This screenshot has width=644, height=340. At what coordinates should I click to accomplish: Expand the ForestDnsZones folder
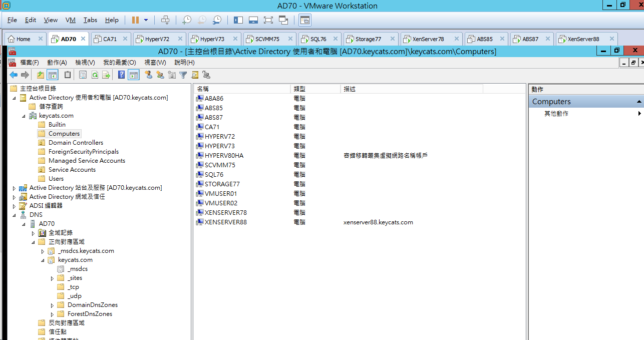tap(52, 314)
